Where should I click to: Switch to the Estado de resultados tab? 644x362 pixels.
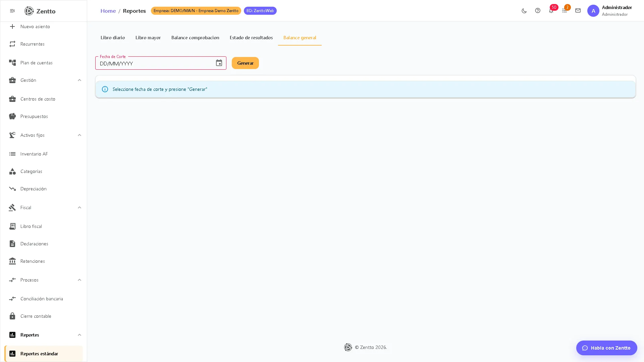251,38
